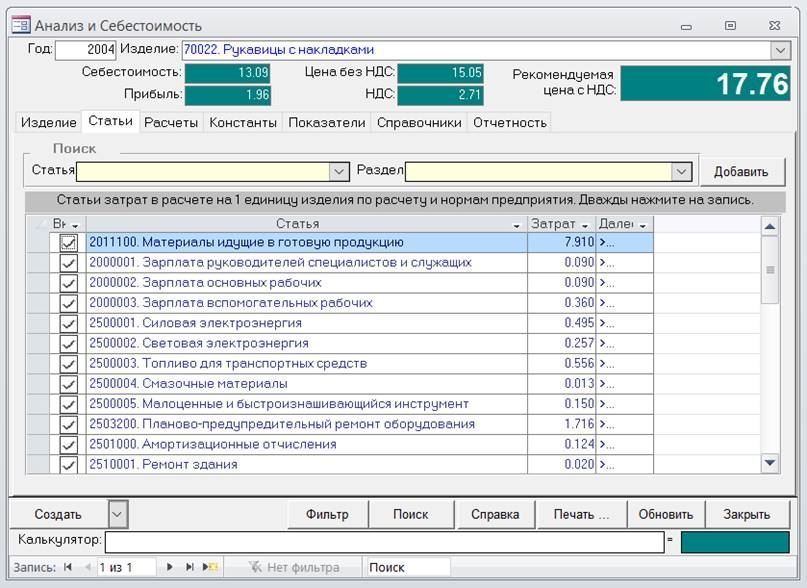The height and width of the screenshot is (588, 807).
Task: Open the 'Затрат' column filter arrow
Action: (585, 224)
